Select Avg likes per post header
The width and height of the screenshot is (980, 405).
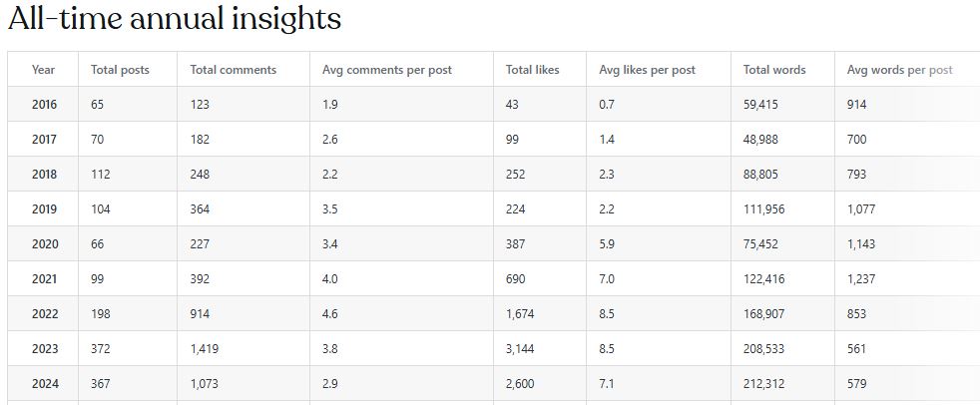click(647, 70)
